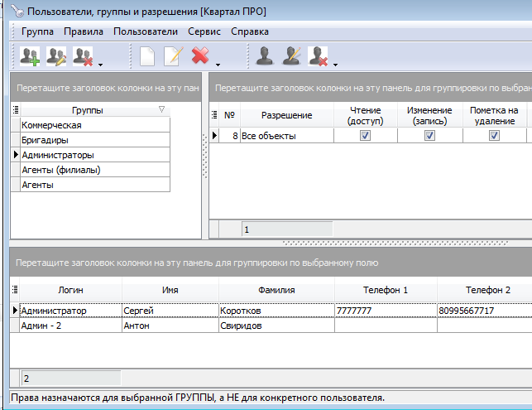Open the filter arrow in Группы column header

click(161, 109)
